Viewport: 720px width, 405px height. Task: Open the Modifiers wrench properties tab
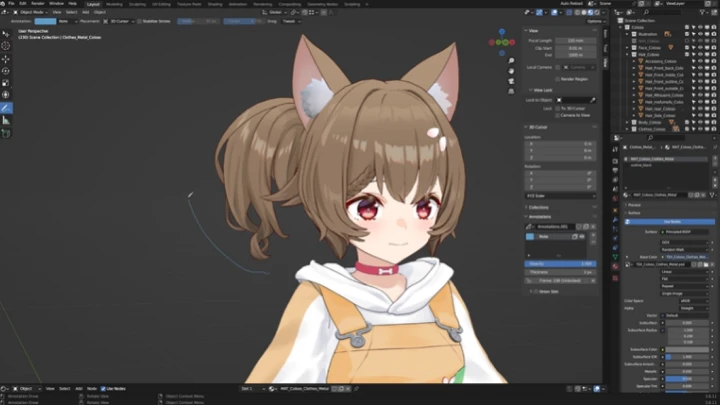615,220
